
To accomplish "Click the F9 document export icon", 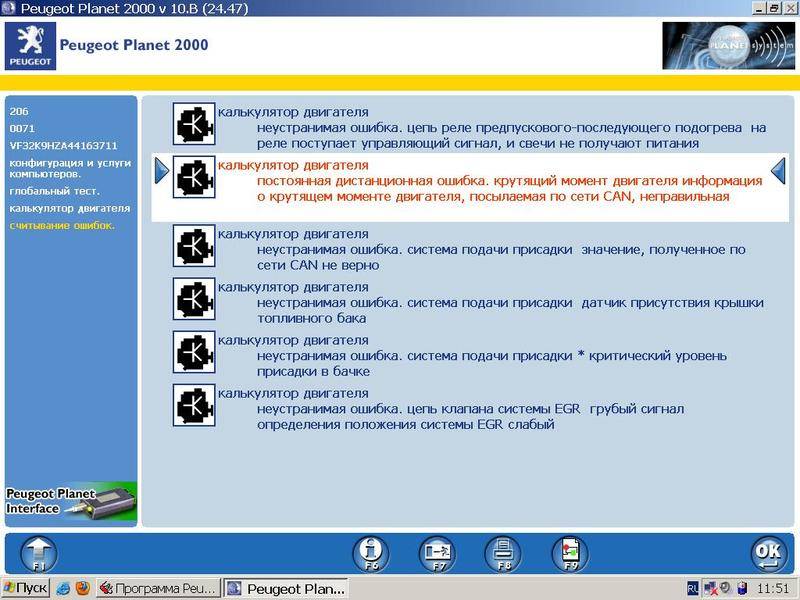I will [570, 552].
